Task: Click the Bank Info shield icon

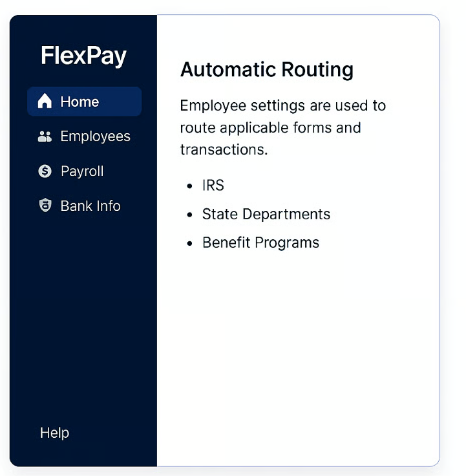Action: 45,206
